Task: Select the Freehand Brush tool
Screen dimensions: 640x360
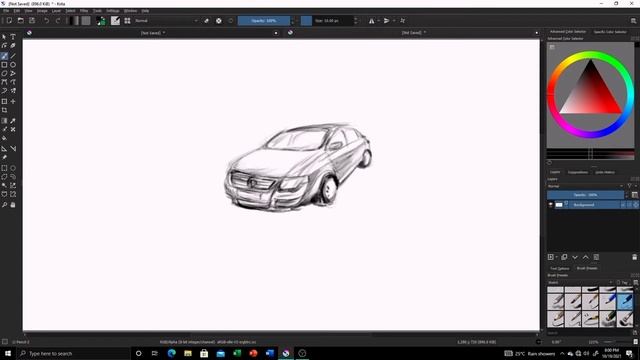Action: pyautogui.click(x=4, y=56)
